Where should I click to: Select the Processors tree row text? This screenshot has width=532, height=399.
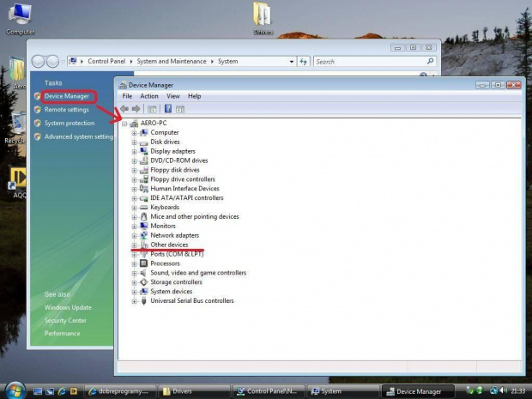[x=165, y=263]
